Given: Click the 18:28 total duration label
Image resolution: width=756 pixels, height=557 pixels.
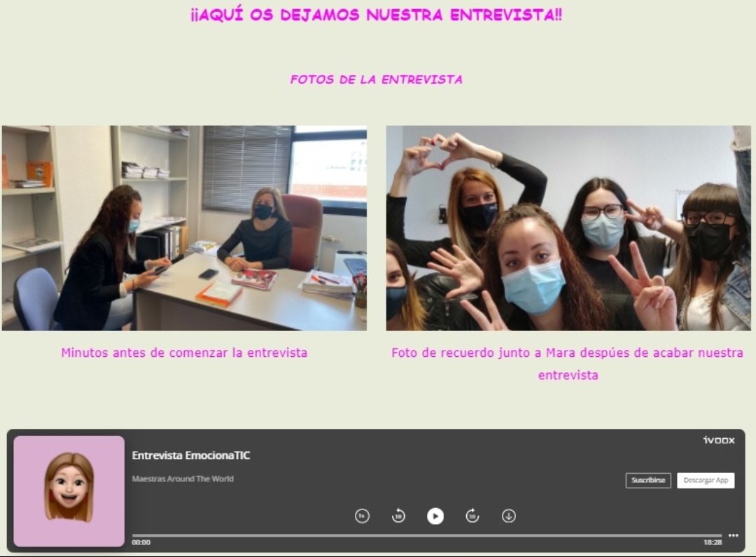Looking at the screenshot, I should coord(713,542).
